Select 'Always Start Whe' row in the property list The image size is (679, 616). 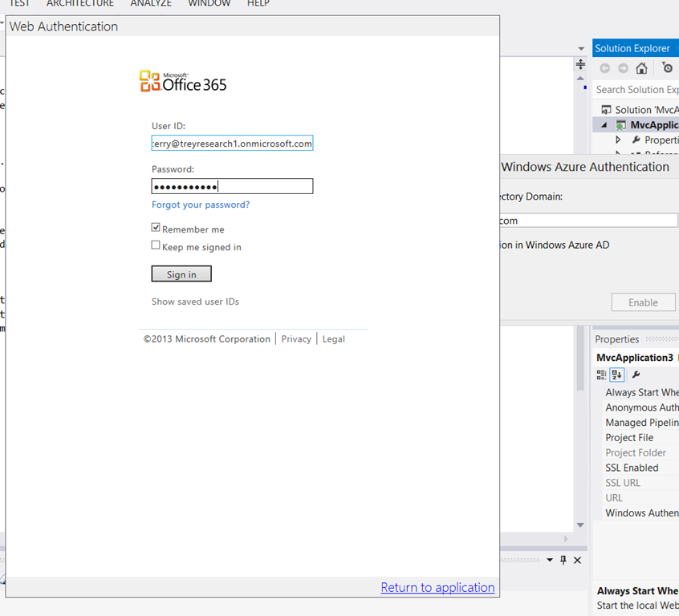tap(642, 392)
